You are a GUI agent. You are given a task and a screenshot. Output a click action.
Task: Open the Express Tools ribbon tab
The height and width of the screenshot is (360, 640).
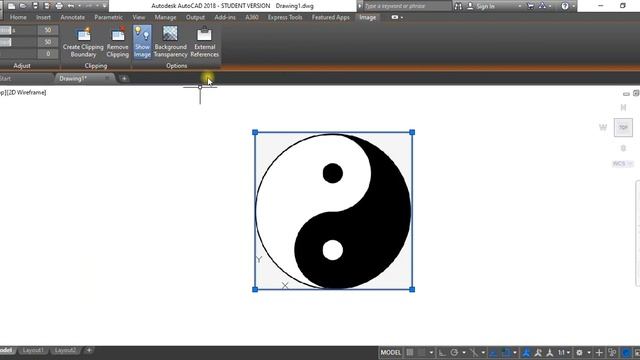coord(285,17)
